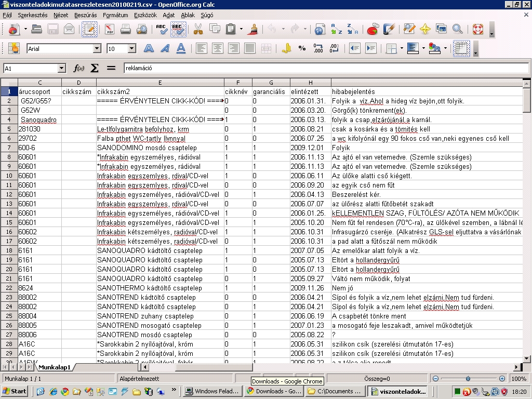Toggle AutoSpellcheck off
Viewport: 532px width, 399px height.
click(x=178, y=30)
